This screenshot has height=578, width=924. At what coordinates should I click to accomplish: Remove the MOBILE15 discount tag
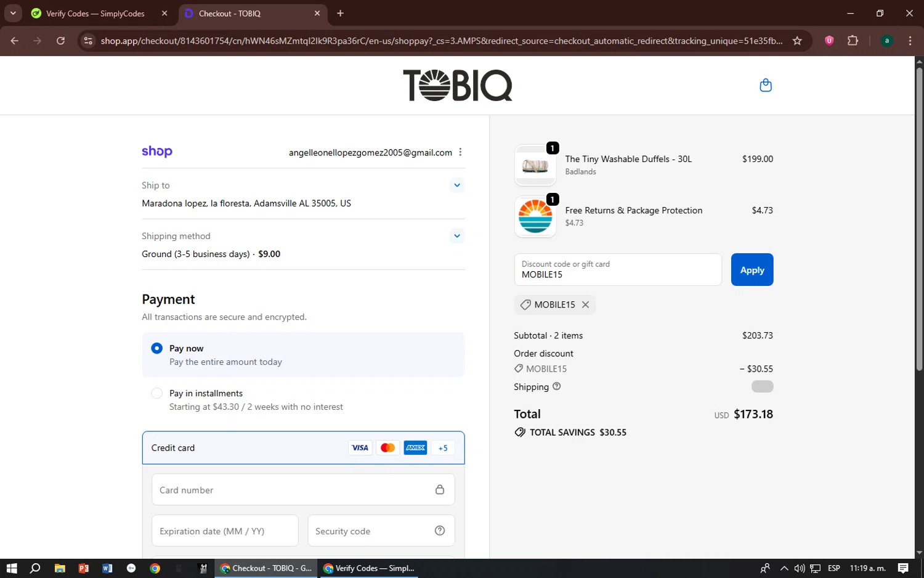(x=585, y=304)
